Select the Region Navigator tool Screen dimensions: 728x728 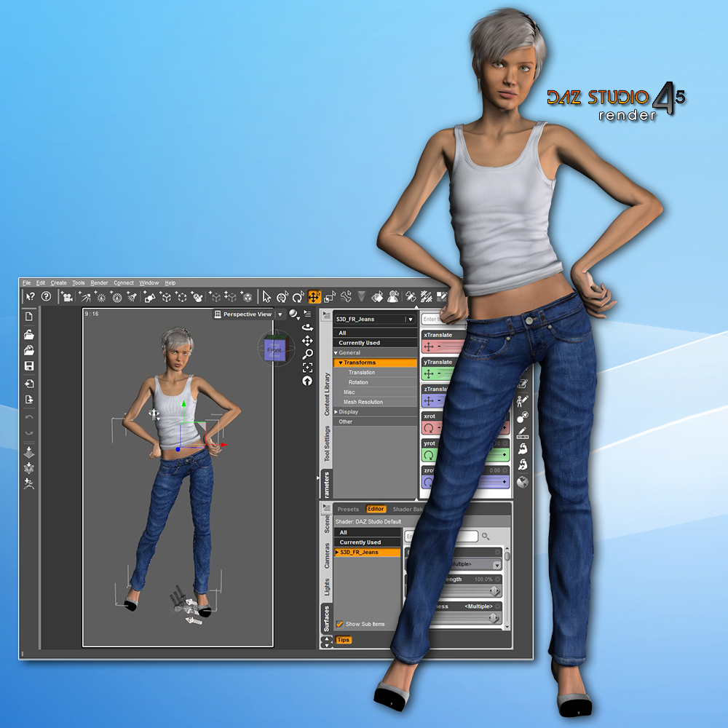[394, 297]
